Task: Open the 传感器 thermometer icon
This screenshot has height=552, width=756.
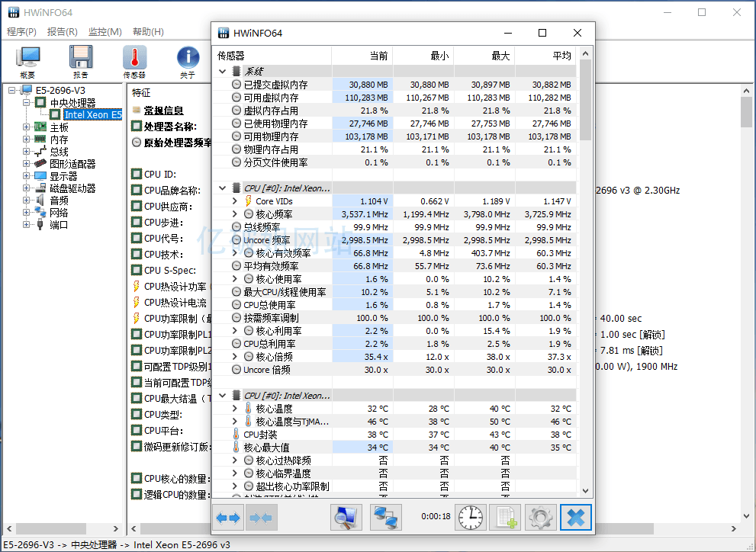Action: point(134,59)
